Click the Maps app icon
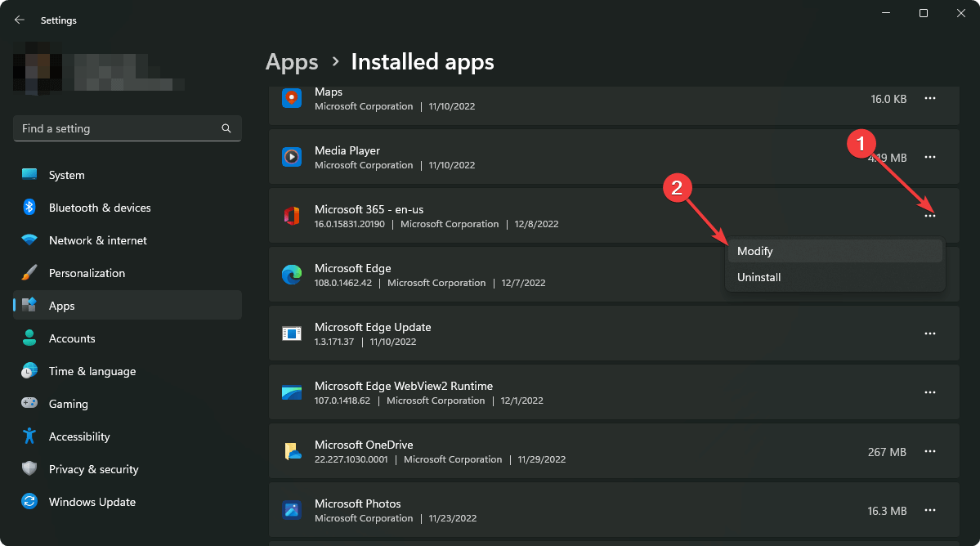 click(292, 98)
